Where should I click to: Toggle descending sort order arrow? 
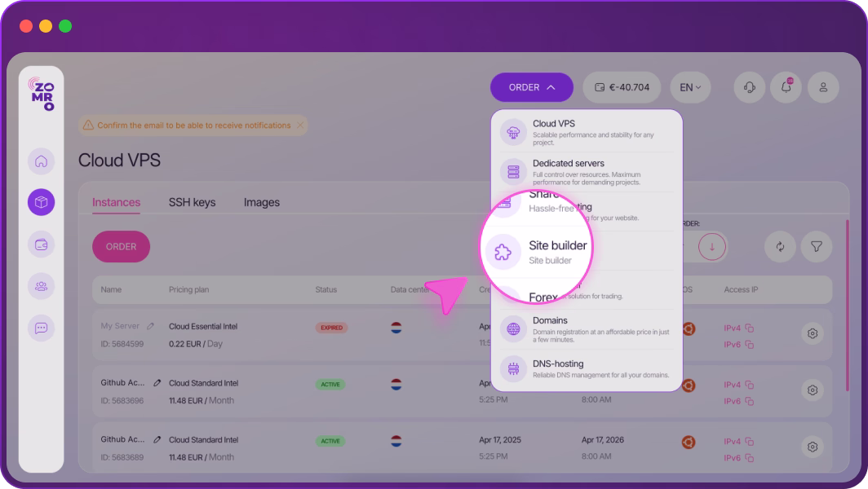(x=711, y=246)
